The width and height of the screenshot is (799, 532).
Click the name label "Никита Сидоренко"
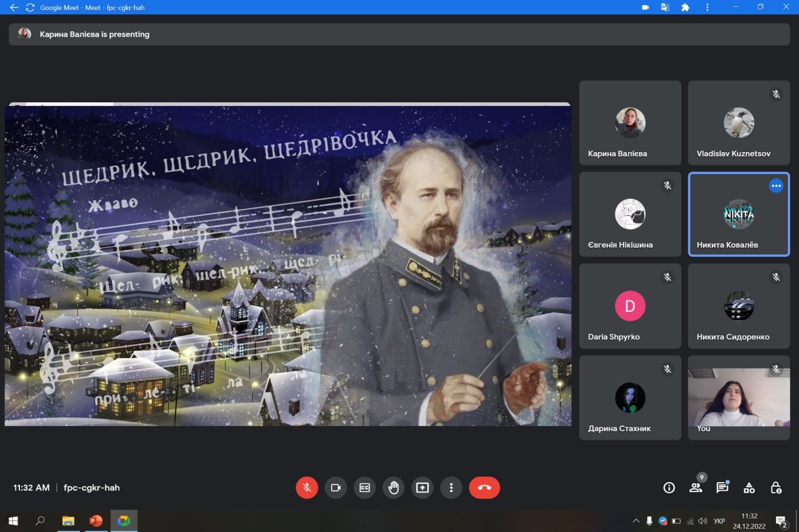pos(733,337)
